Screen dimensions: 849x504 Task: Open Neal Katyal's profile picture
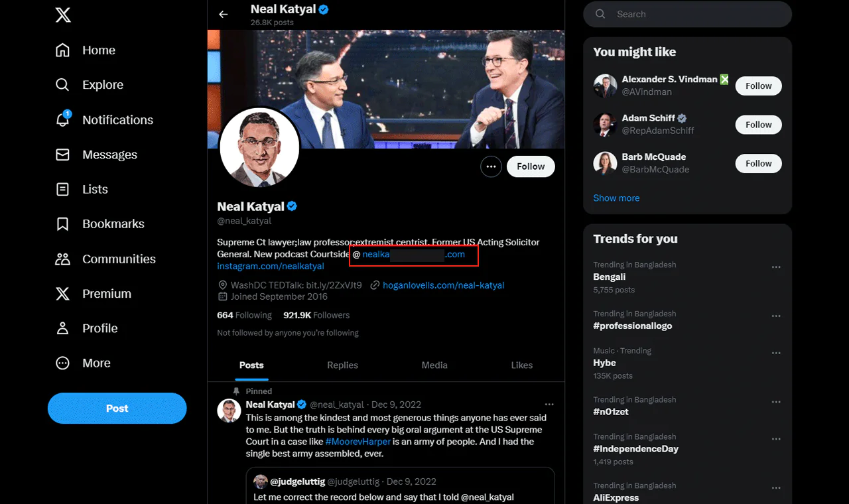(259, 148)
